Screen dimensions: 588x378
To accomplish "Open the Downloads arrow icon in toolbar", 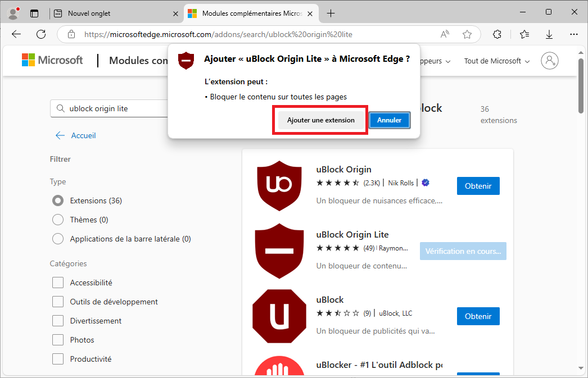I will [x=549, y=34].
